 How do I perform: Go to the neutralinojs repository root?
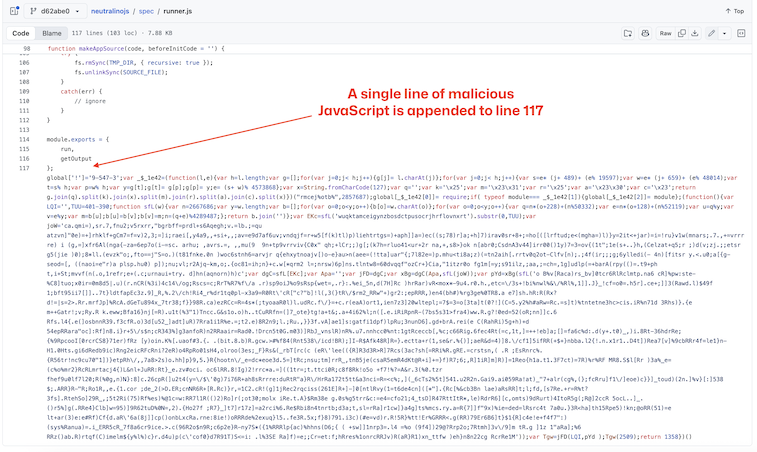110,11
